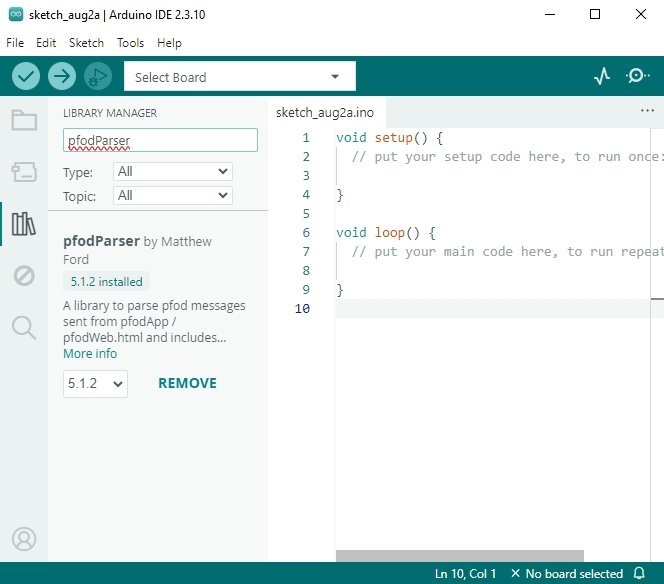Click the library description text

click(x=154, y=321)
